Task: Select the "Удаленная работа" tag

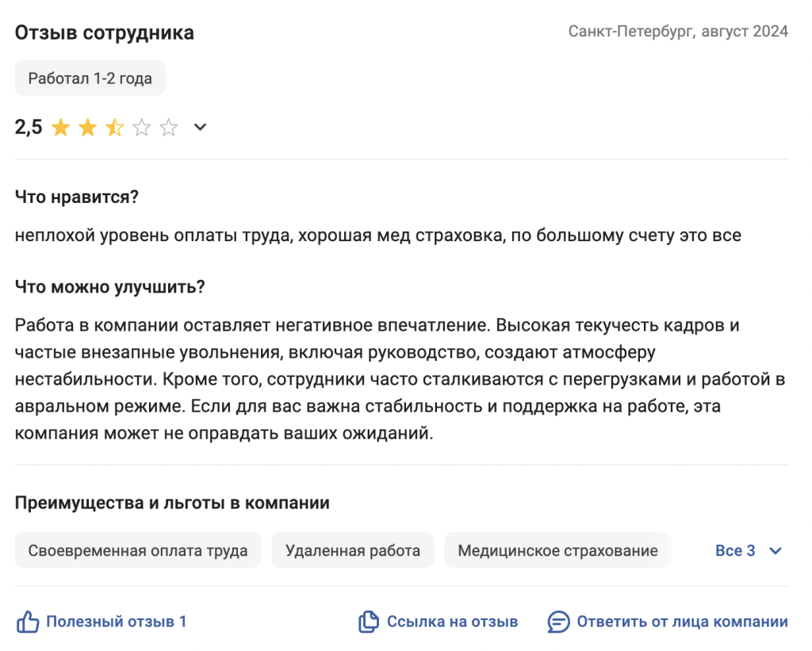Action: coord(353,550)
